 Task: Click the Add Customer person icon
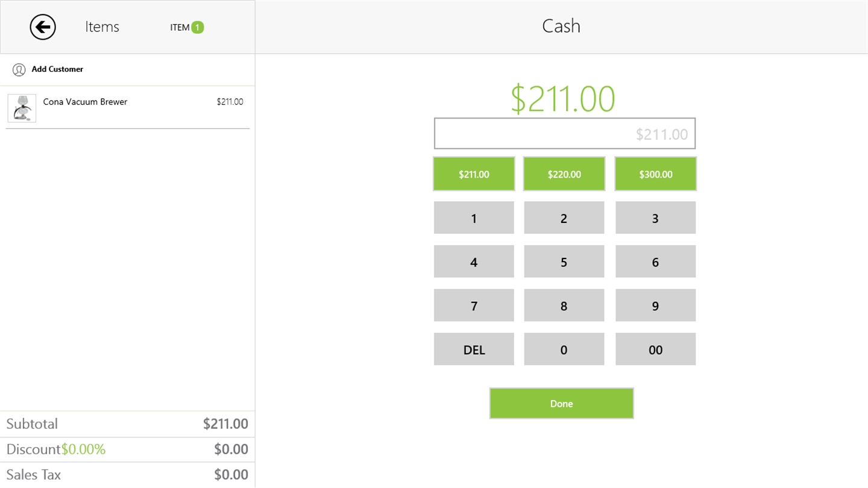(x=19, y=70)
